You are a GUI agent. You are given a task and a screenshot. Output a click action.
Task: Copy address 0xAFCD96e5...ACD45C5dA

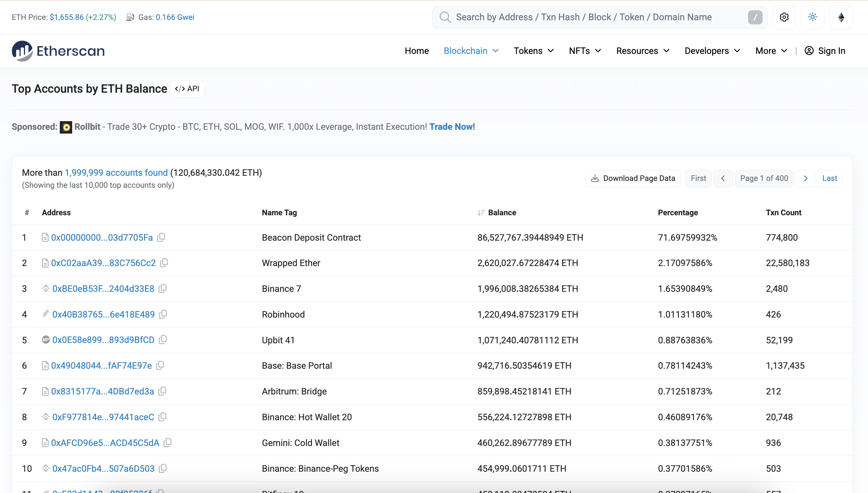click(168, 443)
